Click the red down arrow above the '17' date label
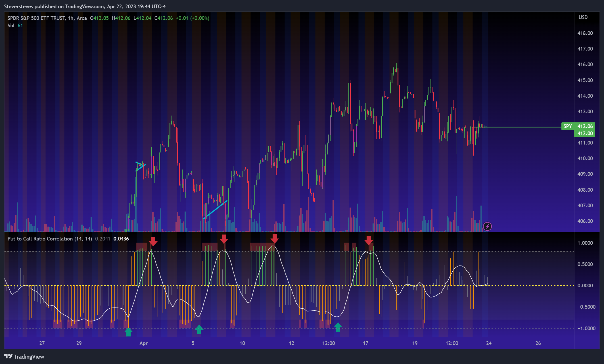Viewport: 604px width, 364px height. pyautogui.click(x=369, y=240)
